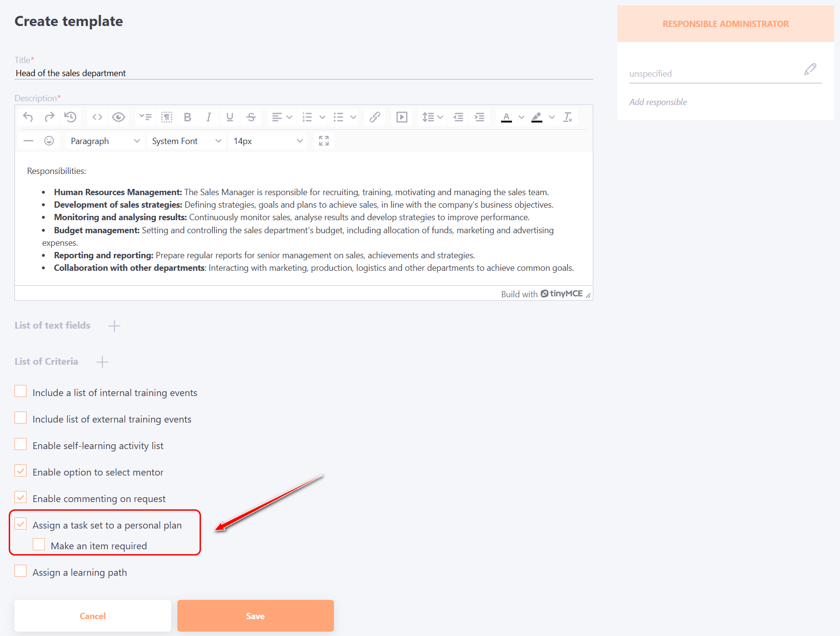Tick the Make an item required checkbox

click(x=39, y=544)
